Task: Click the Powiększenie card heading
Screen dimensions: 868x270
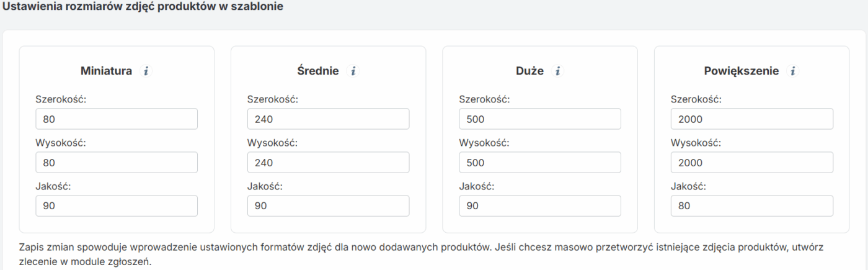Action: coord(741,71)
